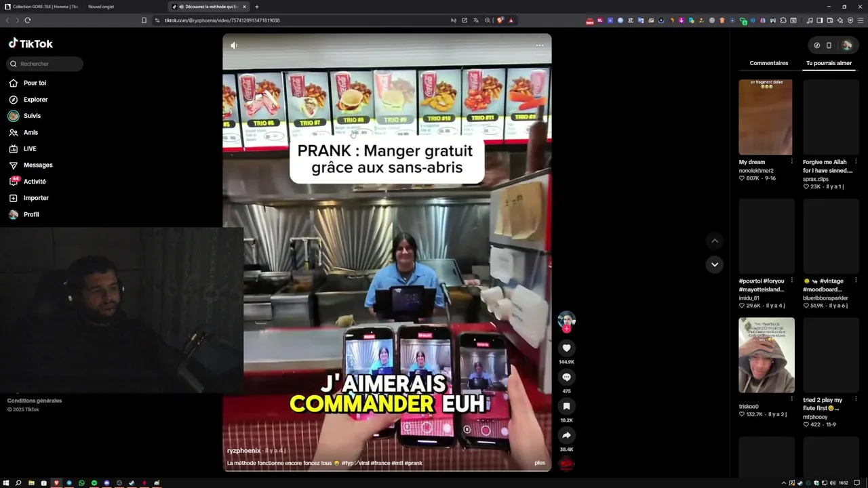Open Importer in the sidebar

(29, 198)
